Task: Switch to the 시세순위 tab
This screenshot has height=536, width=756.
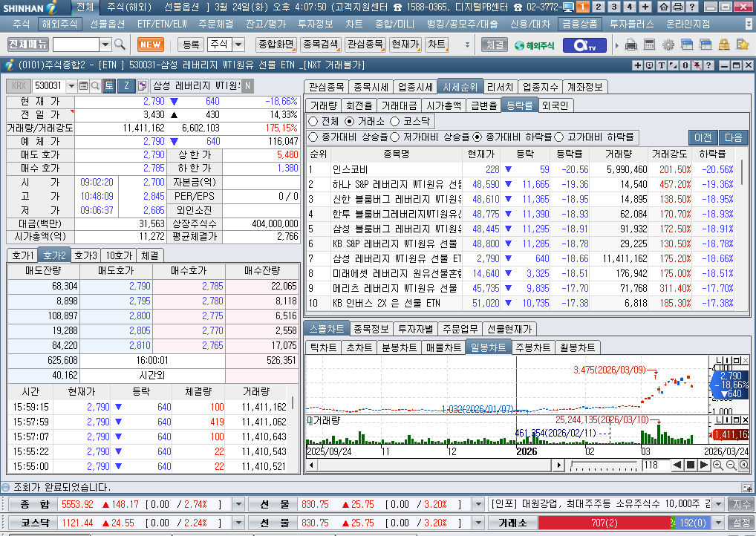Action: pos(460,88)
